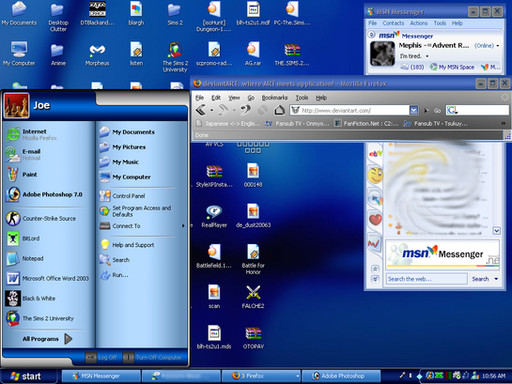
Task: Click the winking smiley tab in MSN Messenger
Action: (375, 175)
